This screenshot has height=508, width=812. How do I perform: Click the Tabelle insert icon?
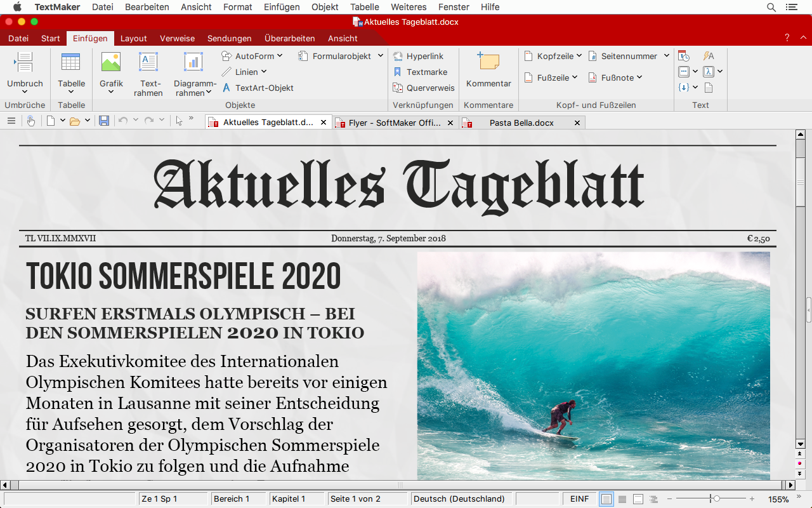coord(70,62)
